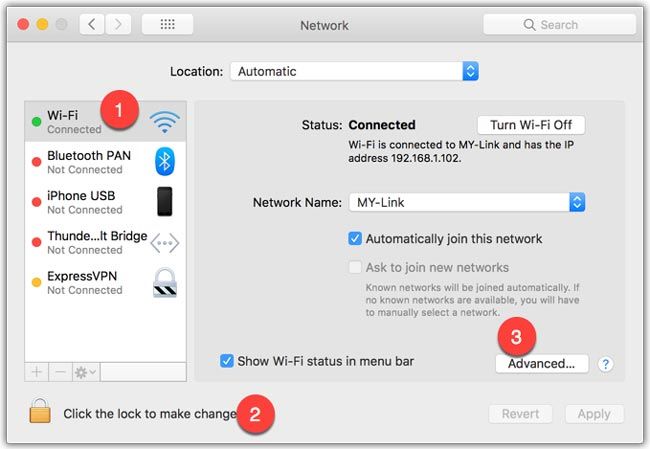Open the help question mark button
650x449 pixels.
tap(605, 364)
